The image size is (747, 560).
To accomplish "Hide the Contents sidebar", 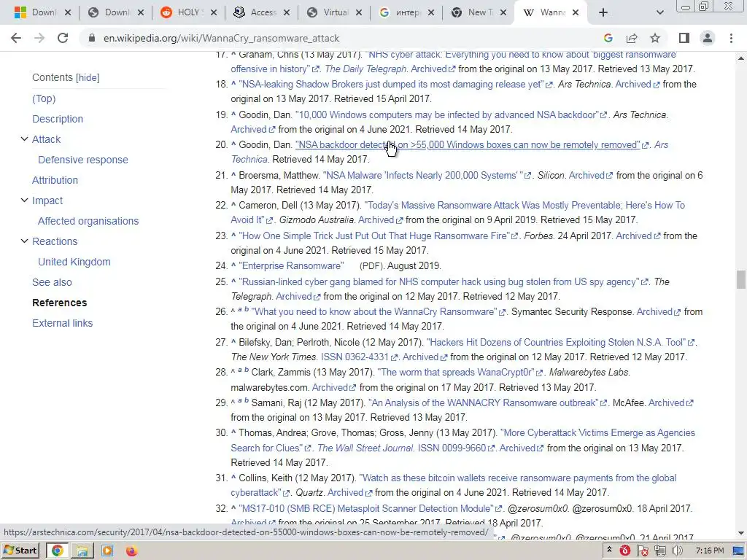I will (88, 77).
